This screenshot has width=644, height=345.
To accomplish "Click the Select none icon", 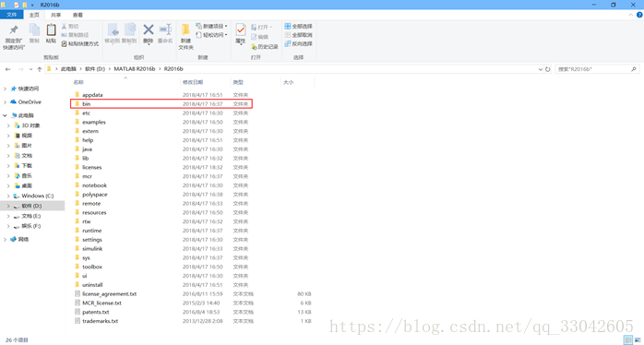I will (x=288, y=35).
